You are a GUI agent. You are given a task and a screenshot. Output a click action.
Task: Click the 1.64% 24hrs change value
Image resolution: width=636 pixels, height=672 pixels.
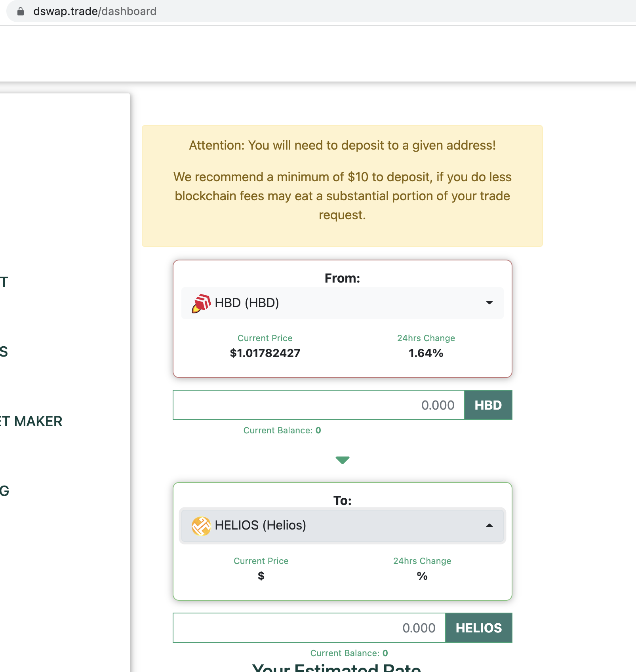pyautogui.click(x=426, y=353)
